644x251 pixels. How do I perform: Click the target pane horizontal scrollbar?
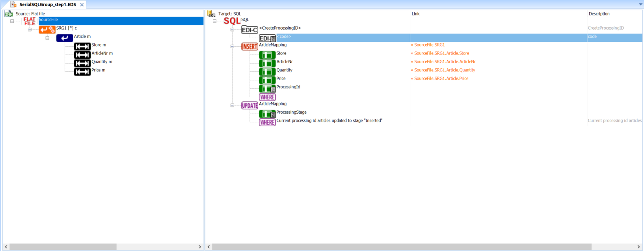[401, 247]
